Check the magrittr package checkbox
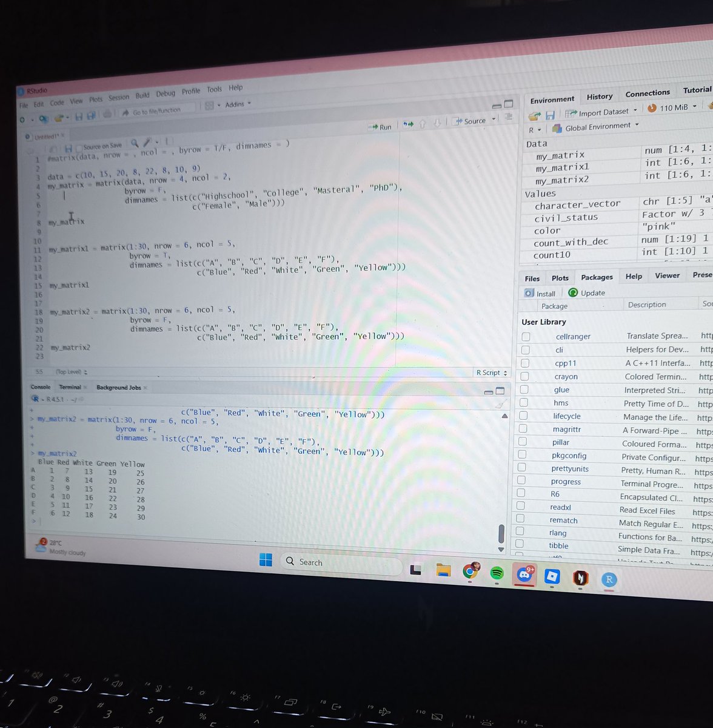The width and height of the screenshot is (713, 728). point(523,430)
